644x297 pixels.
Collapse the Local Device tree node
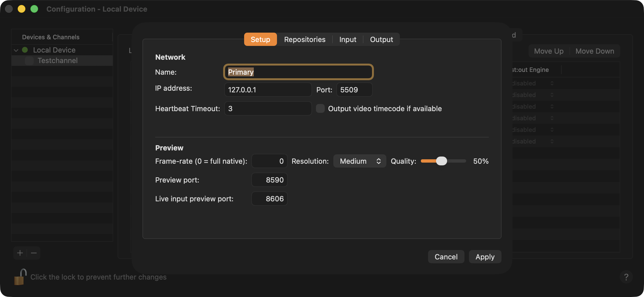pos(16,50)
